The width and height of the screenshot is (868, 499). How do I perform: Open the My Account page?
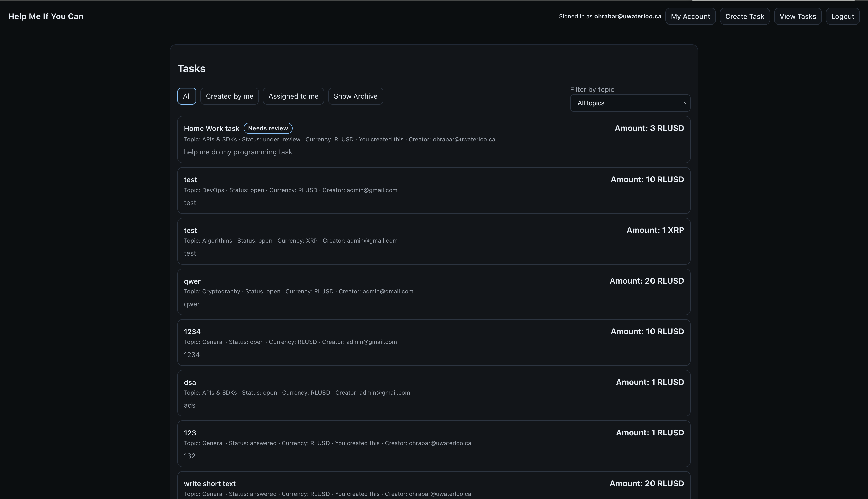click(690, 16)
